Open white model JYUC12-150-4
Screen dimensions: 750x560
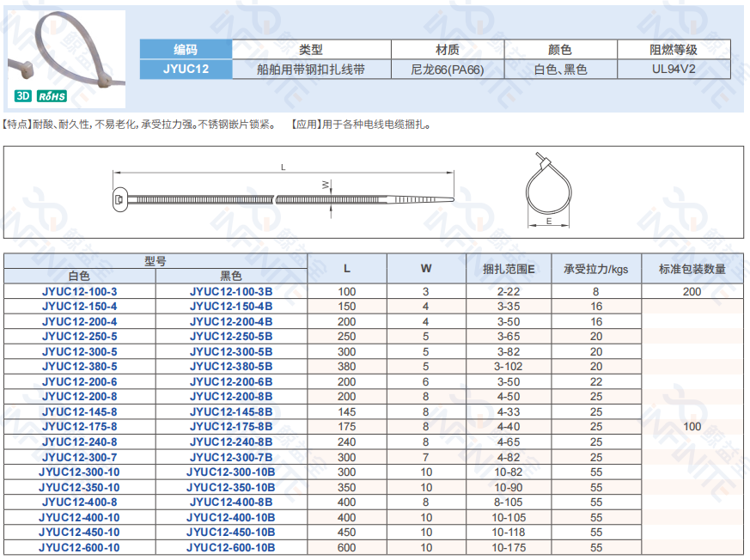coord(79,306)
